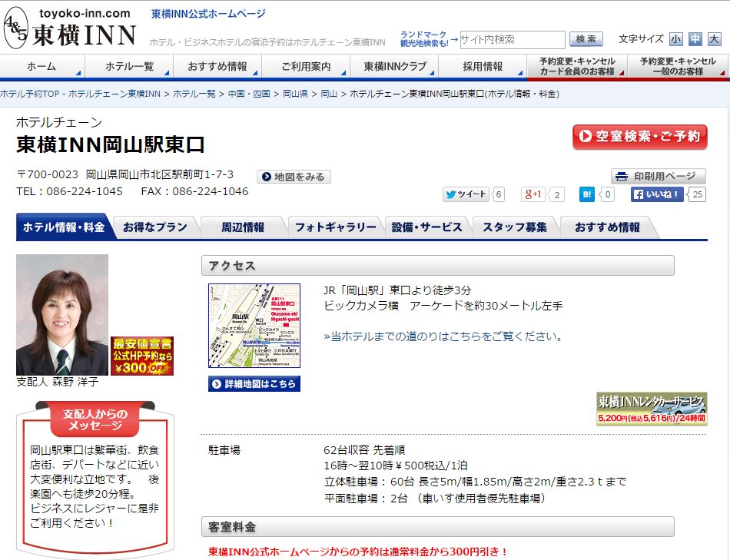Switch to the 周辺情報 tab
730x560 pixels.
(x=243, y=227)
